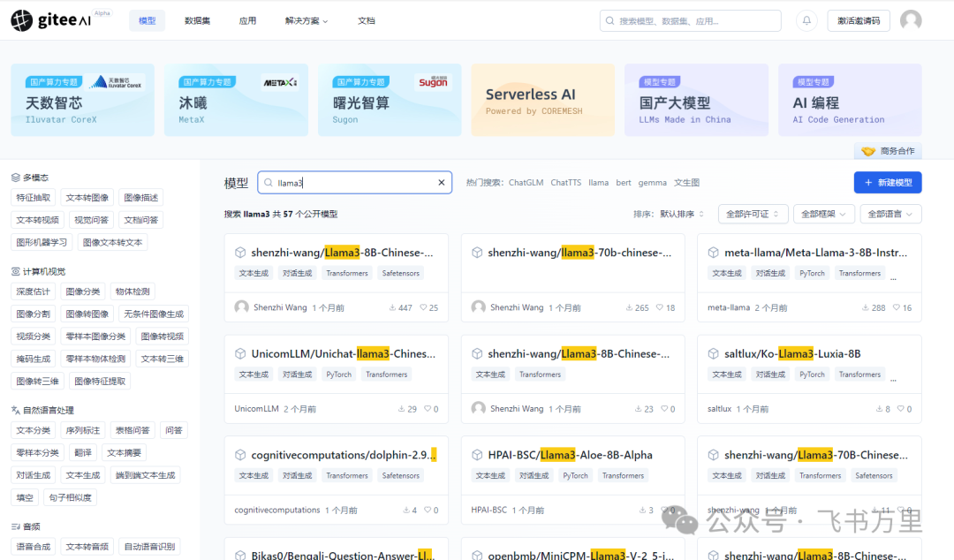
Task: Click cube icon of UnicomLLM/Unichat-llama3 card
Action: pyautogui.click(x=240, y=353)
